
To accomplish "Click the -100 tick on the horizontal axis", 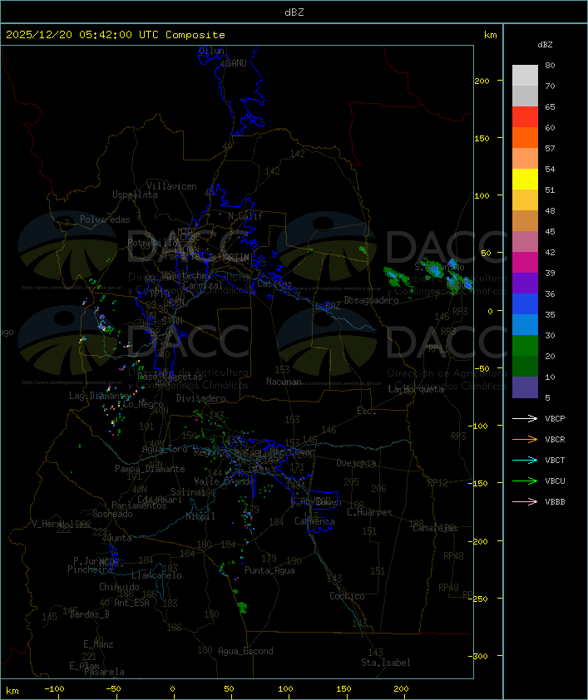I will coord(54,689).
